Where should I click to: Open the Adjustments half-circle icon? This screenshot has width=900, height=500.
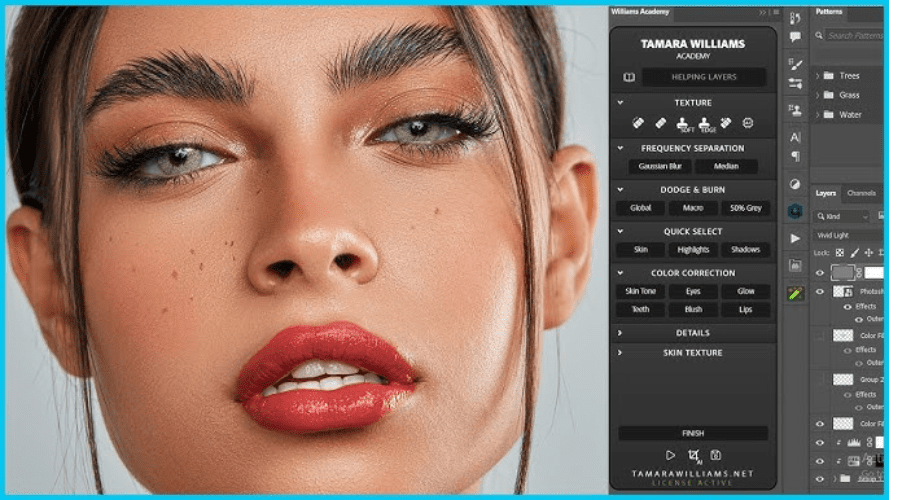point(795,184)
